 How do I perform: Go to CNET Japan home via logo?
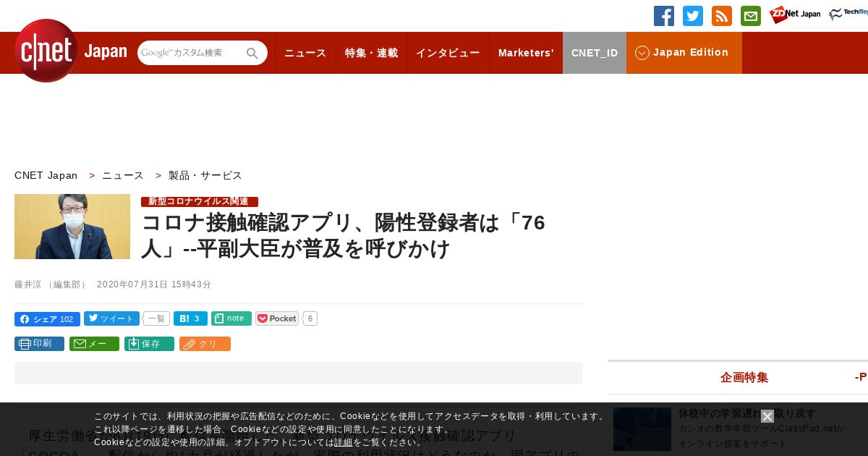(70, 51)
